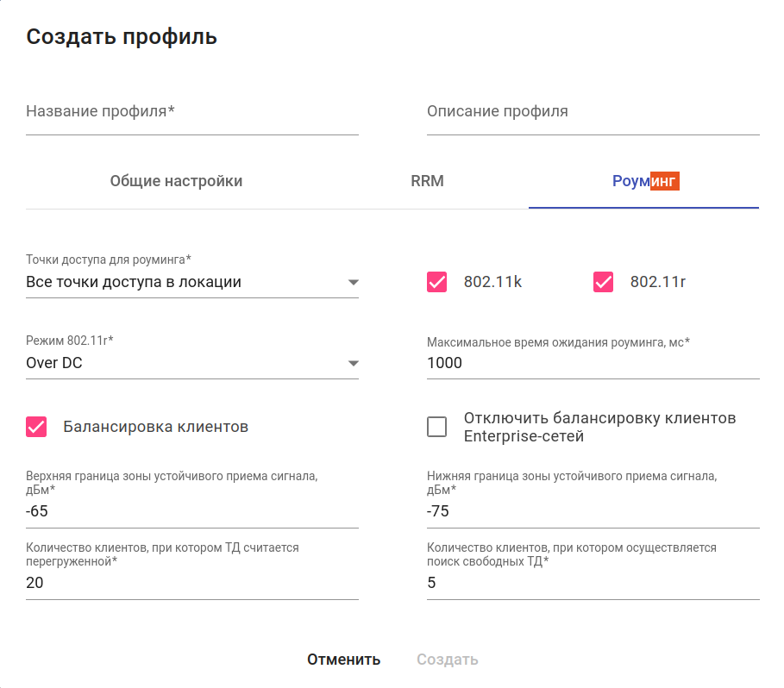The height and width of the screenshot is (688, 784).
Task: Expand the Режим 802.11r dropdown arrow
Action: pos(353,364)
